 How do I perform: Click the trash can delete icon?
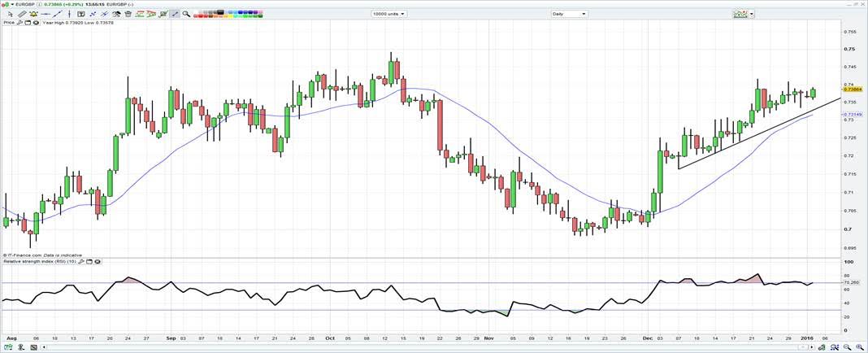128,14
